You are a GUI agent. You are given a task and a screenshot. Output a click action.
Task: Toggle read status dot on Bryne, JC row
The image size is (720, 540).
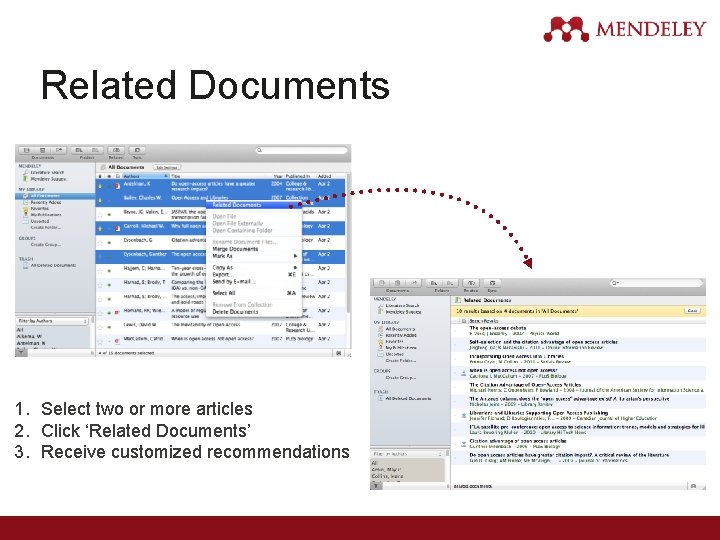coord(109,214)
